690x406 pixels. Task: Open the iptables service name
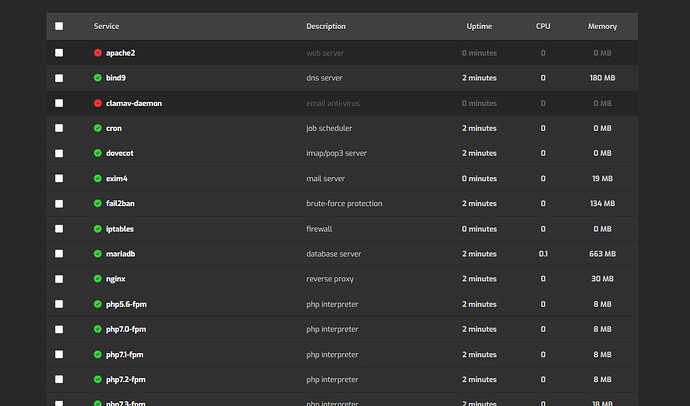click(x=120, y=229)
